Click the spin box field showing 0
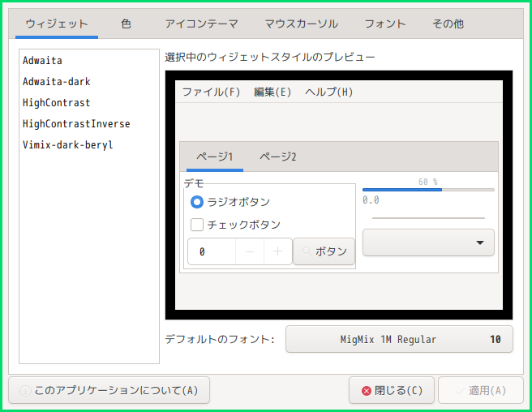532x412 pixels. coord(212,251)
